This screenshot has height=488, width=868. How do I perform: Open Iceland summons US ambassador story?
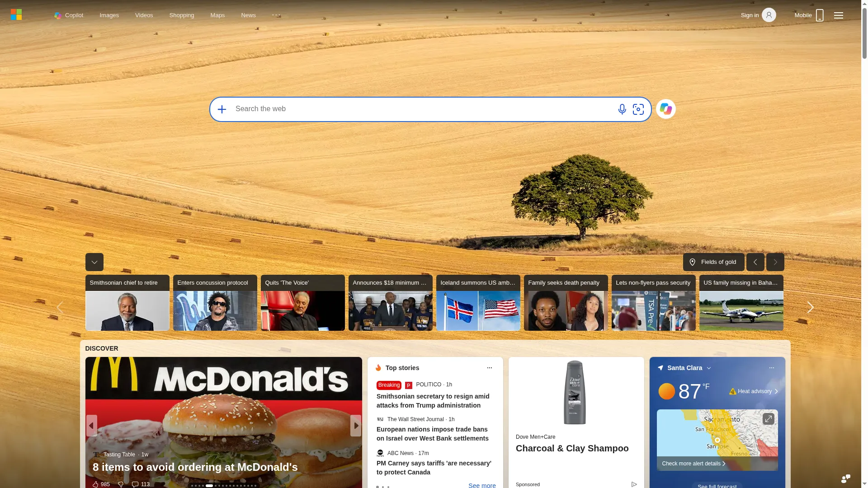click(478, 303)
